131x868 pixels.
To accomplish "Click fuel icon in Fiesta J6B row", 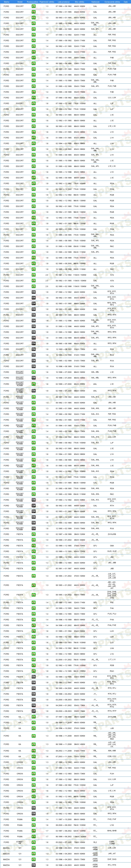I will tap(34, 569).
